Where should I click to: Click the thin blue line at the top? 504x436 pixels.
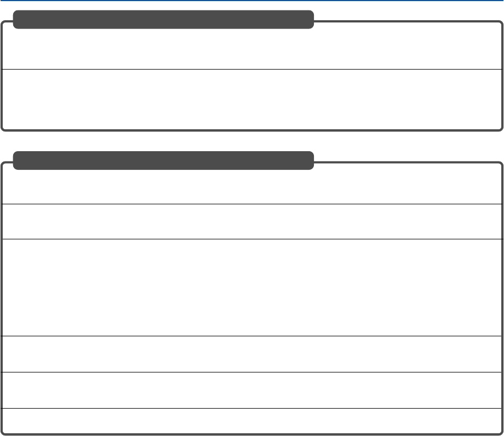[x=252, y=1]
